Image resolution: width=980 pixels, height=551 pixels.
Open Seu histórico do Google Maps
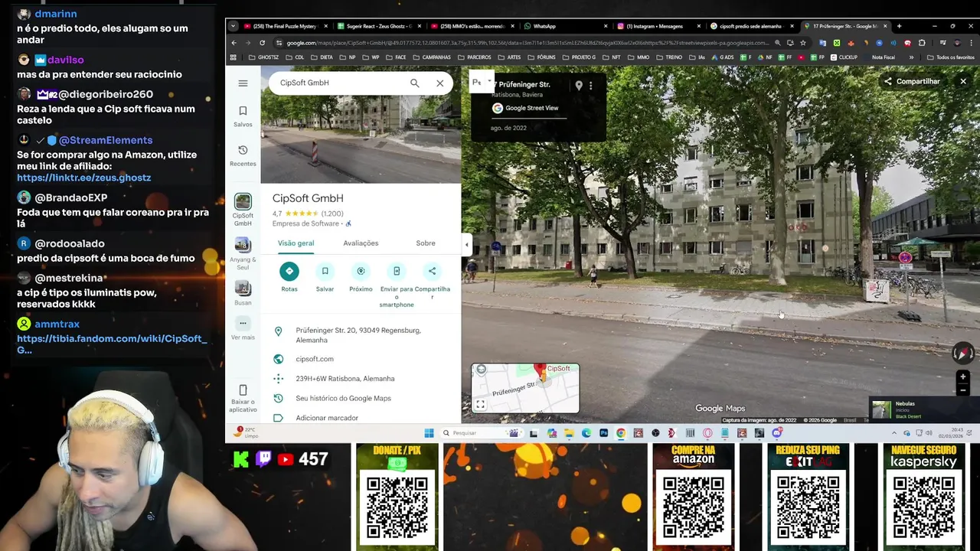point(361,398)
